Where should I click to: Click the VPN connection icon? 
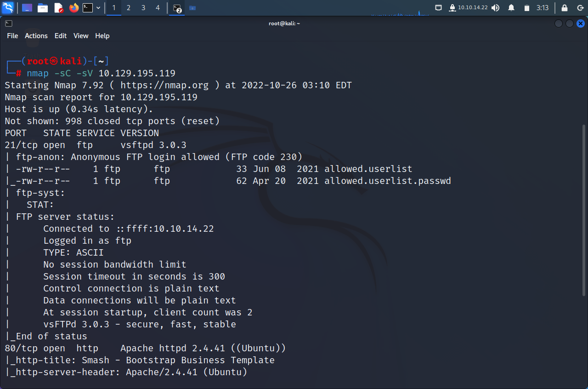pos(452,8)
